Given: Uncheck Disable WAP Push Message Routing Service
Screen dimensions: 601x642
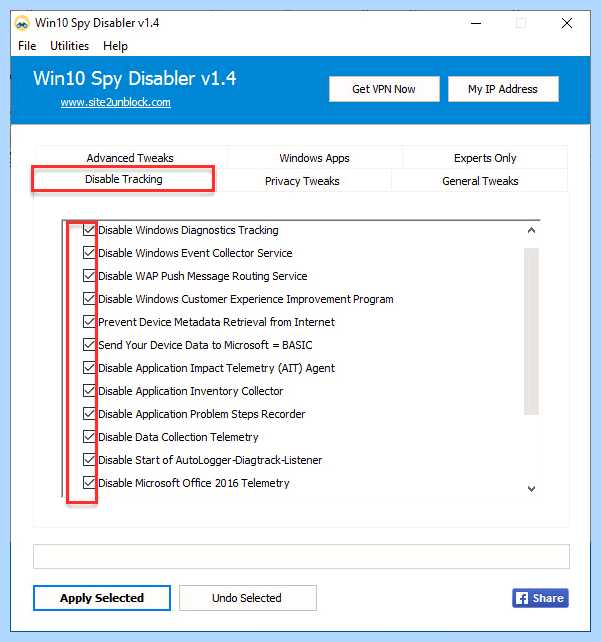Looking at the screenshot, I should coord(89,276).
